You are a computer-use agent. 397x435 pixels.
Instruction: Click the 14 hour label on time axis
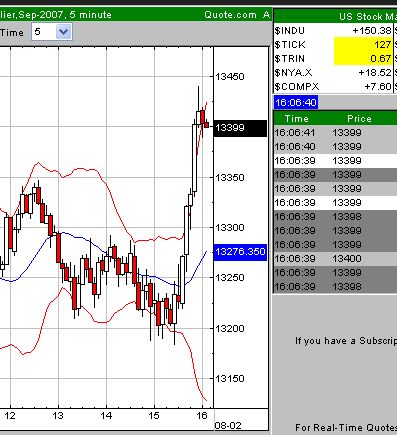coord(106,416)
